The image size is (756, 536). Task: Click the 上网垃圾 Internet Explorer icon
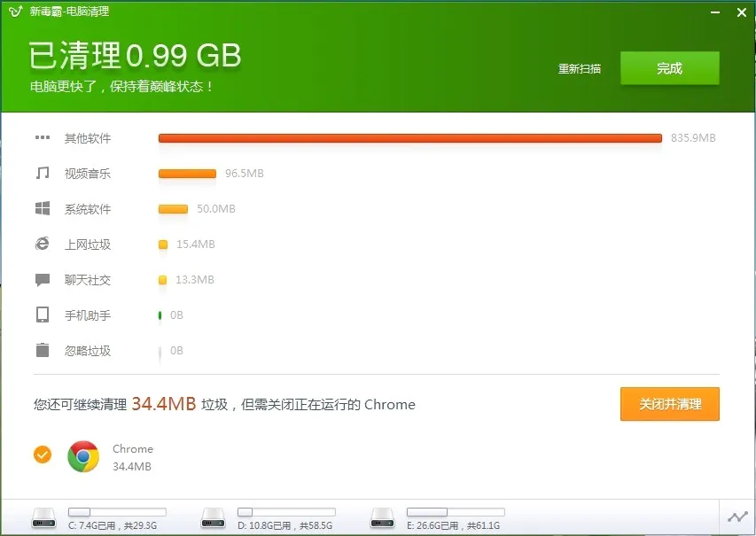coord(43,244)
